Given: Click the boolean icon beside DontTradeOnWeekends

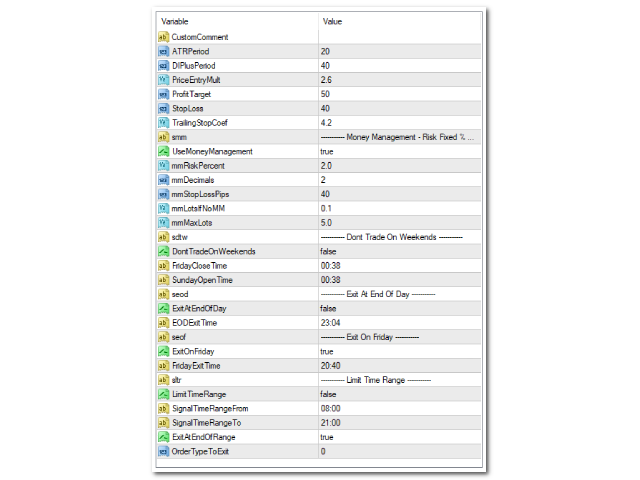Looking at the screenshot, I should click(163, 251).
